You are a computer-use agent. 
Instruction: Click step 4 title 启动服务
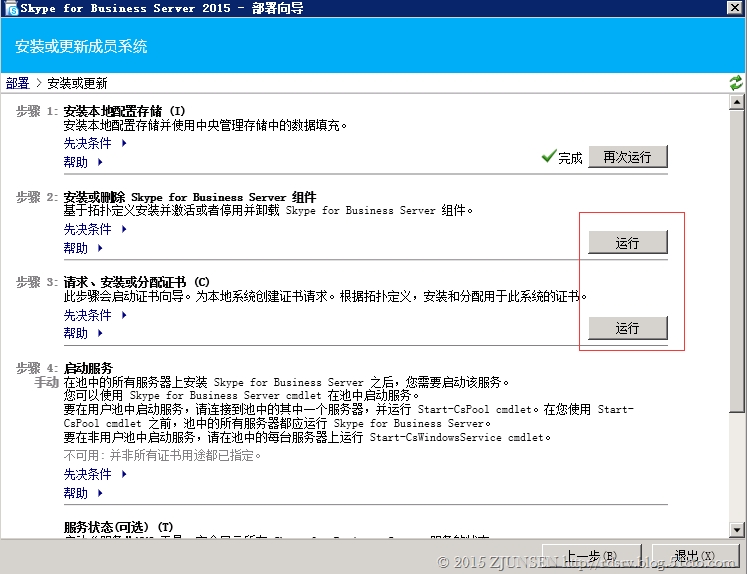[x=88, y=368]
